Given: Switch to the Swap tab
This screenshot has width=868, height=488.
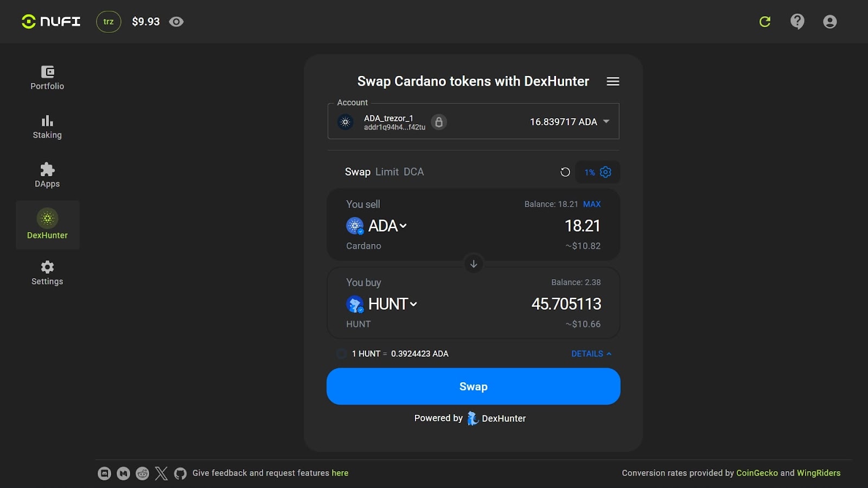Looking at the screenshot, I should [358, 172].
